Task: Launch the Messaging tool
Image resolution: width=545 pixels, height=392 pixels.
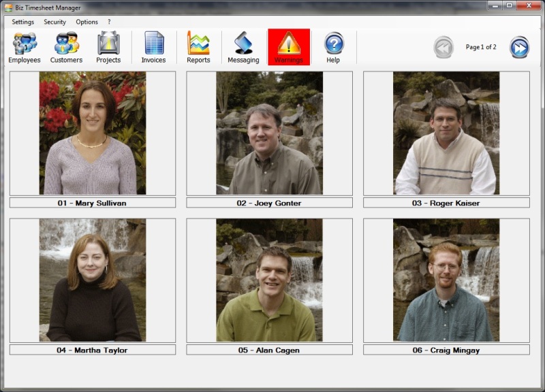Action: pyautogui.click(x=243, y=48)
